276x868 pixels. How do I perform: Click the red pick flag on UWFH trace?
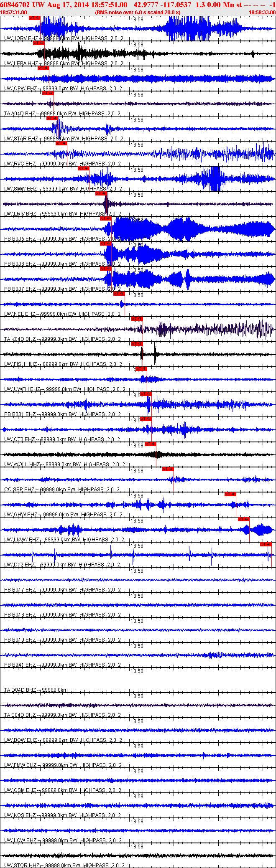click(141, 369)
